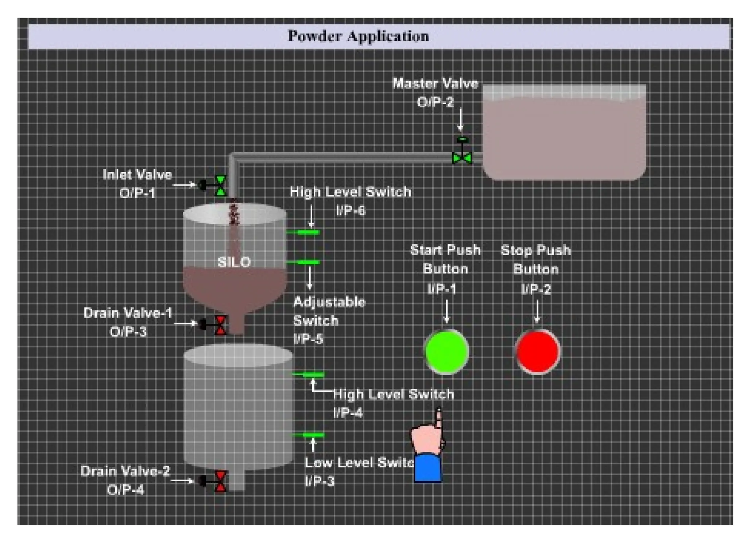The height and width of the screenshot is (560, 747).
Task: Toggle the silo High Level Switch I/P-6
Action: click(308, 232)
